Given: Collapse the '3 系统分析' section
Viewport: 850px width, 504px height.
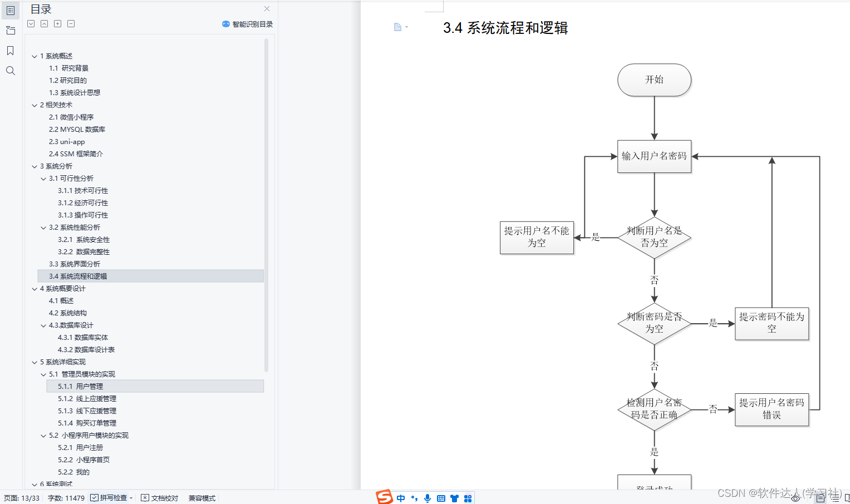Looking at the screenshot, I should point(35,166).
